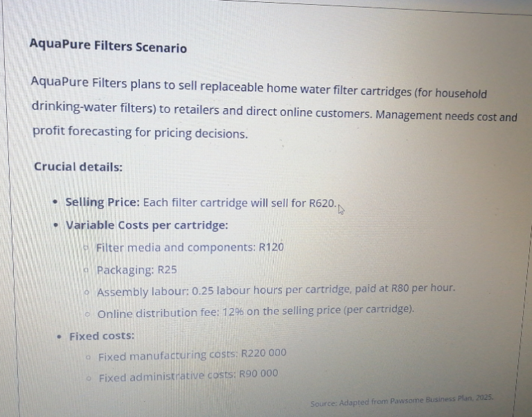This screenshot has width=532, height=417.
Task: Click the 12% figure in distribution fee
Action: click(x=233, y=312)
